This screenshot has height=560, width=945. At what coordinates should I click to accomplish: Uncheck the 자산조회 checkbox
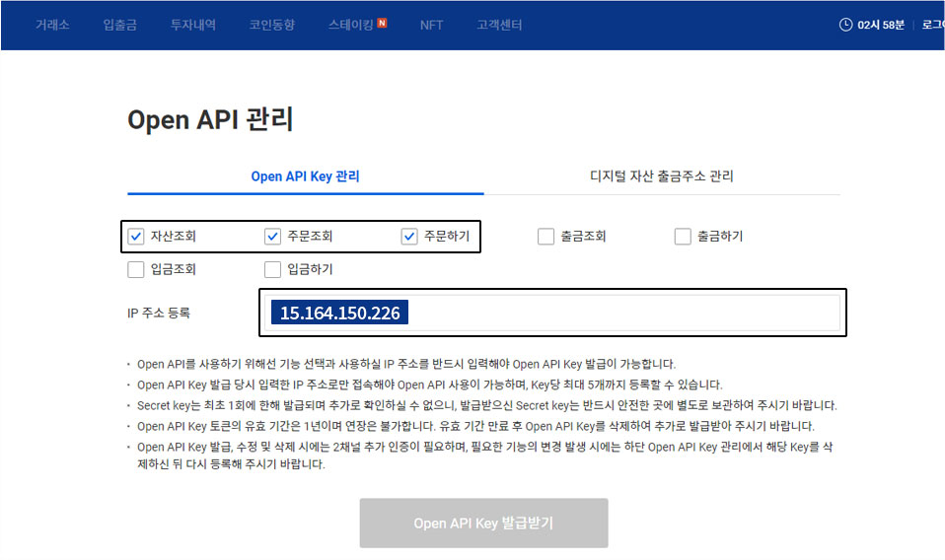[x=137, y=237]
